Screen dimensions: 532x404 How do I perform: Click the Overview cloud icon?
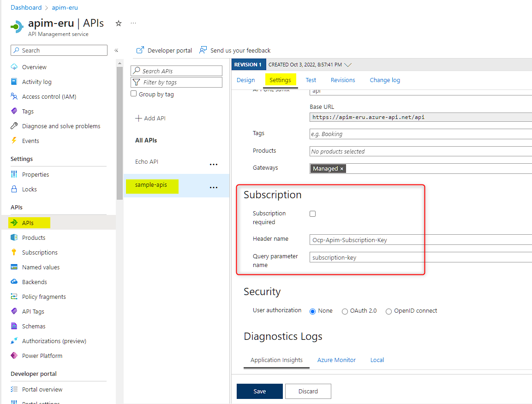click(14, 67)
